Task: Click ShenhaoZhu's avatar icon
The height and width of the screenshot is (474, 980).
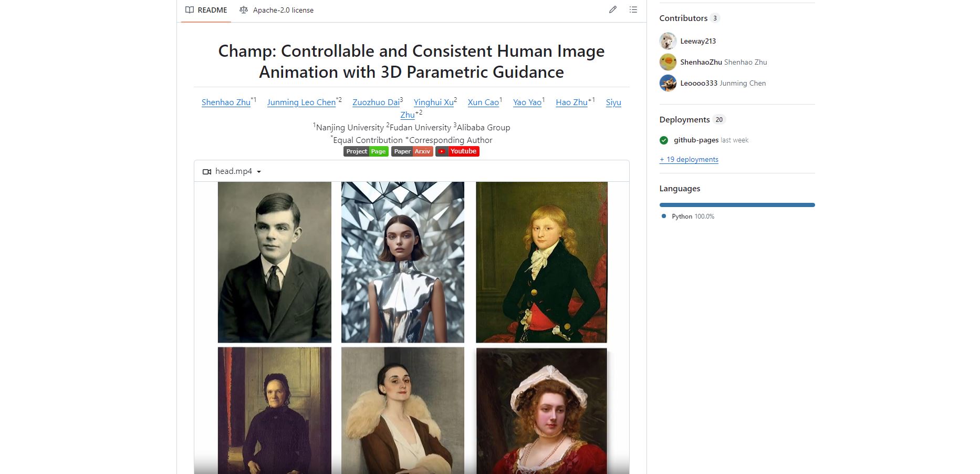Action: (668, 62)
